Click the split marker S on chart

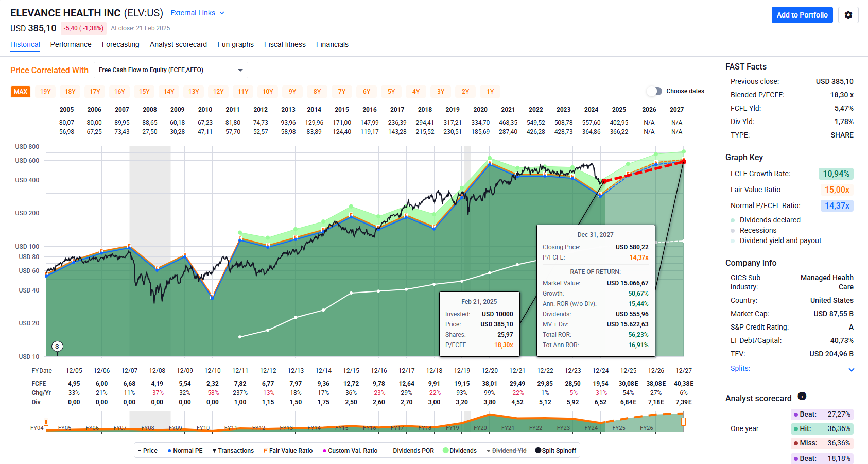(x=57, y=347)
